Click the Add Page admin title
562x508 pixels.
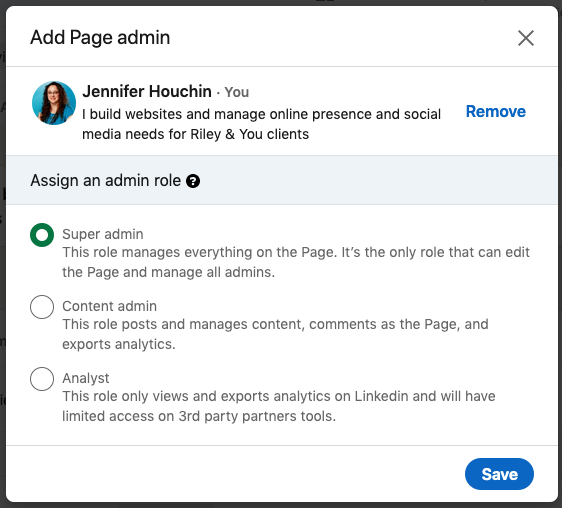pos(100,38)
